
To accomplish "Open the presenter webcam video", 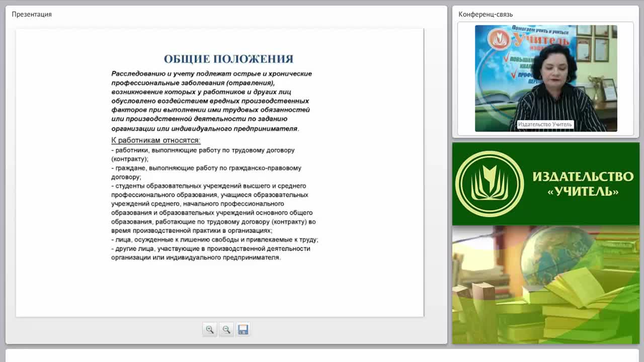I will (546, 78).
